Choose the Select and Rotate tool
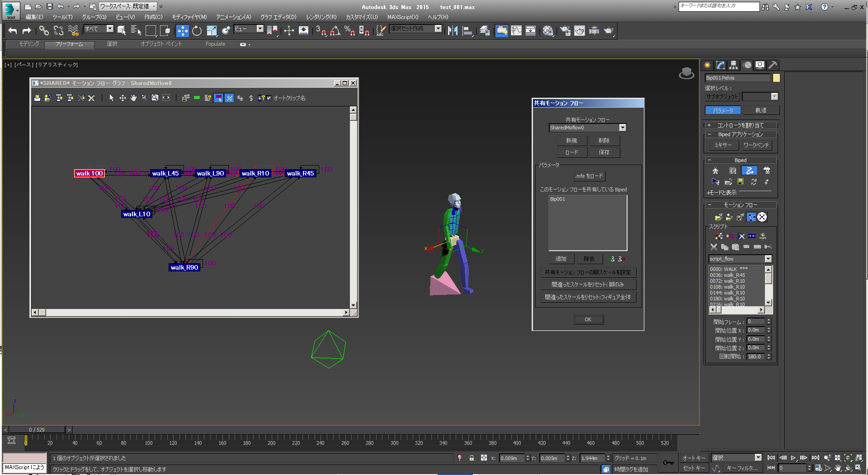This screenshot has width=868, height=475. (197, 30)
